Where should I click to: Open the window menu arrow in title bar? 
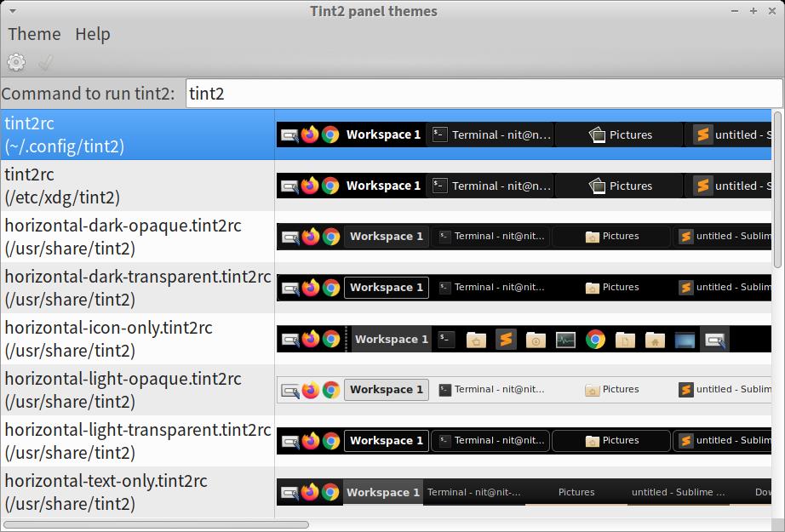(13, 11)
